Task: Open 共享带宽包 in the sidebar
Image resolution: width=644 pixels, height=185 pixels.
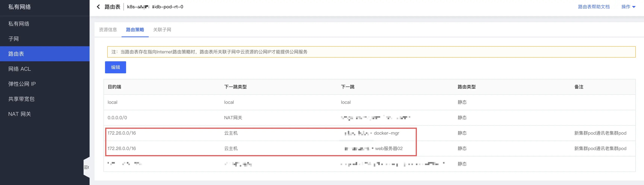Action: point(21,99)
